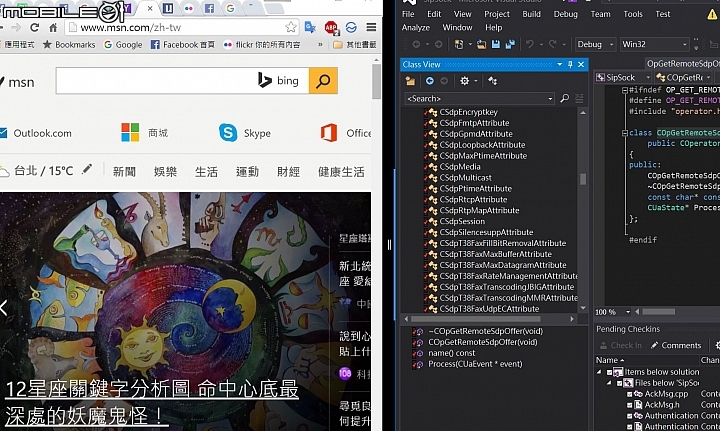Viewport: 720px width, 431px height.
Task: Open the Debug menu
Action: [566, 14]
